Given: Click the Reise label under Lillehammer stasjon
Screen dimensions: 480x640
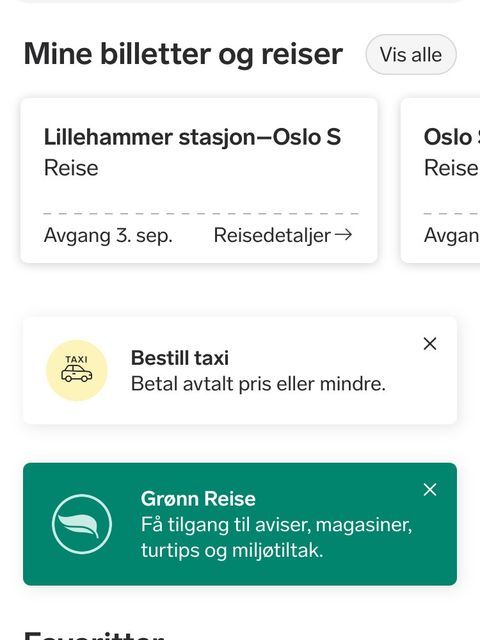Looking at the screenshot, I should point(71,168).
